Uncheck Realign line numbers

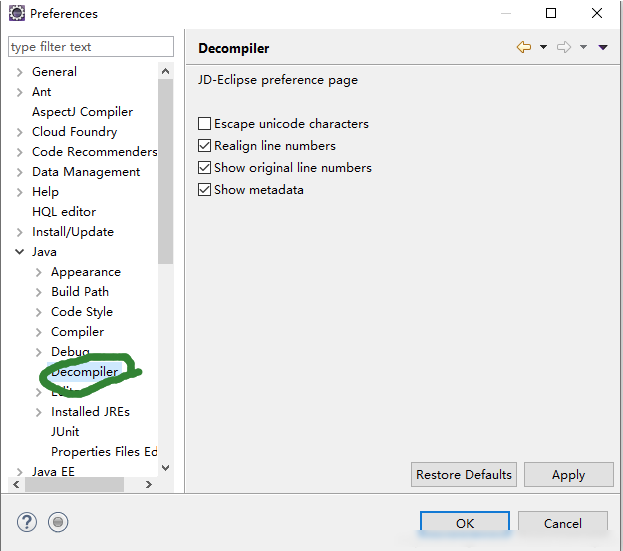pyautogui.click(x=205, y=146)
